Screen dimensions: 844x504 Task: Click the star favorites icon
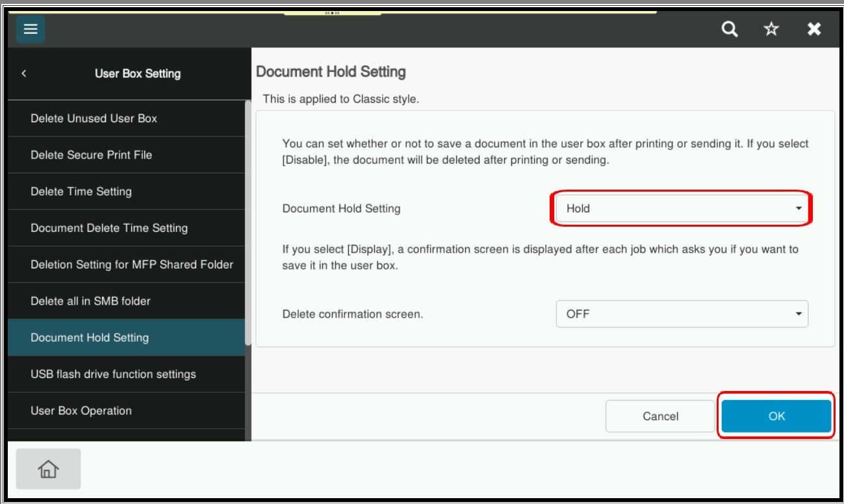click(x=771, y=29)
